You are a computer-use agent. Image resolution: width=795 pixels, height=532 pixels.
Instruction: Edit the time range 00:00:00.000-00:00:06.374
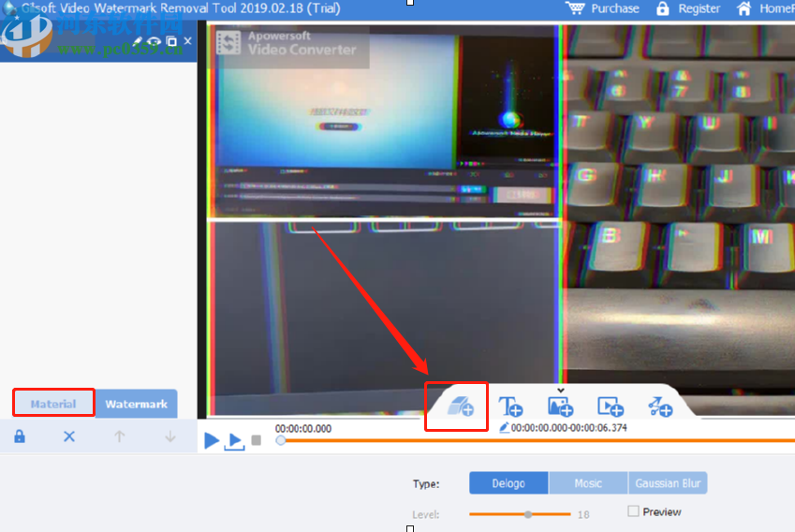(x=568, y=428)
